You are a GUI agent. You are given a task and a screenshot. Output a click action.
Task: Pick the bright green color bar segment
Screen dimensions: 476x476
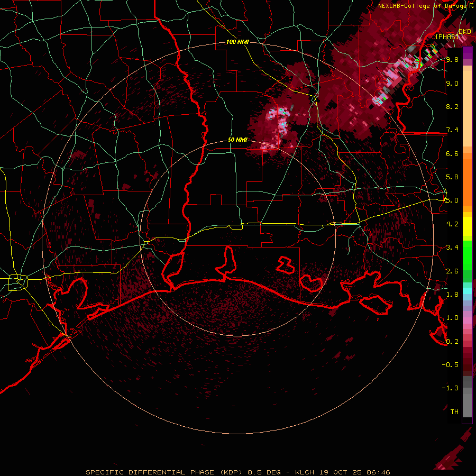[467, 255]
